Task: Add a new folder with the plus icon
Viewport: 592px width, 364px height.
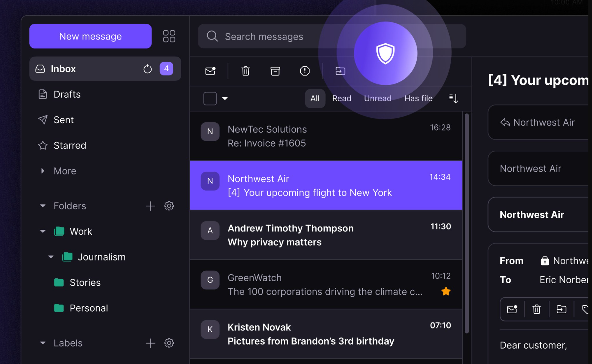Action: click(151, 206)
